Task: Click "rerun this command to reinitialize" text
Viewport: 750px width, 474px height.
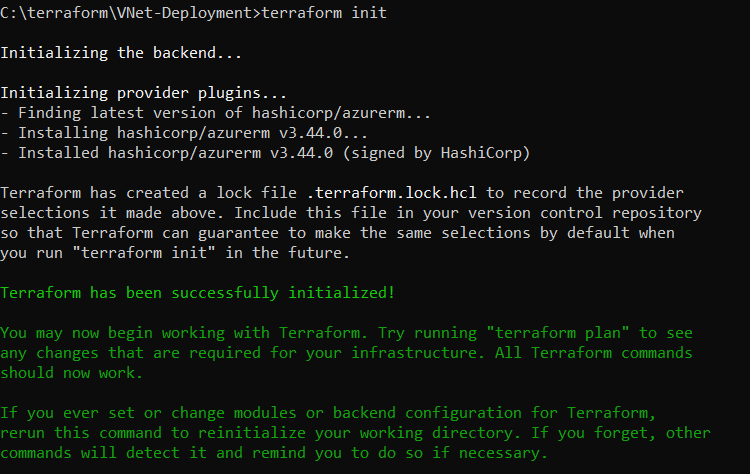Action: click(x=153, y=433)
